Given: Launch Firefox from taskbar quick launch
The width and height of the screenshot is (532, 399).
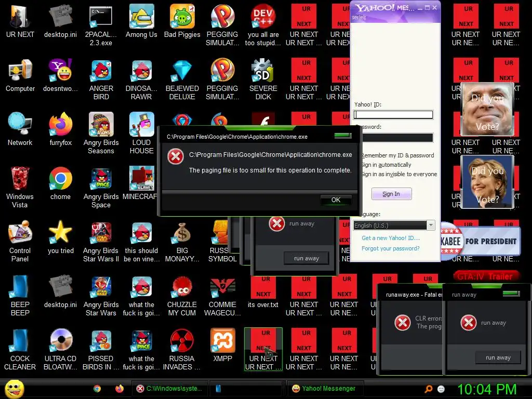Looking at the screenshot, I should click(119, 389).
